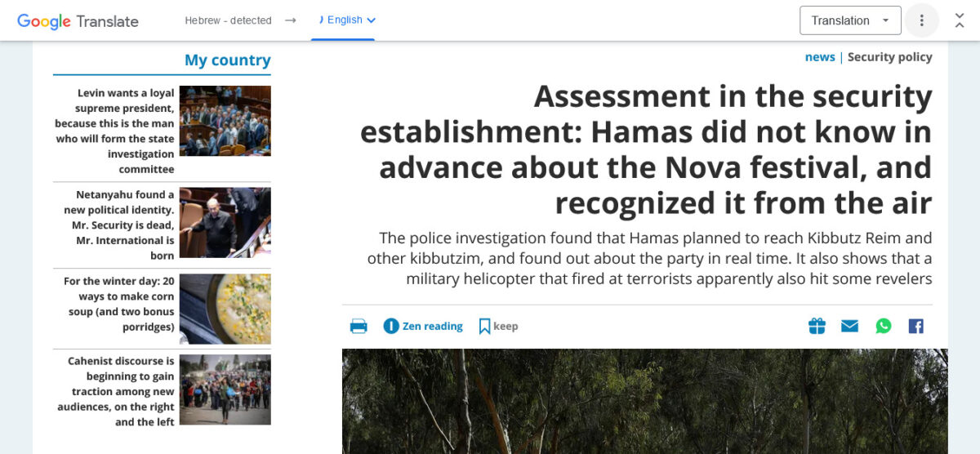Viewport: 980px width, 454px height.
Task: Collapse the Google Translate toolbar
Action: pos(960,20)
